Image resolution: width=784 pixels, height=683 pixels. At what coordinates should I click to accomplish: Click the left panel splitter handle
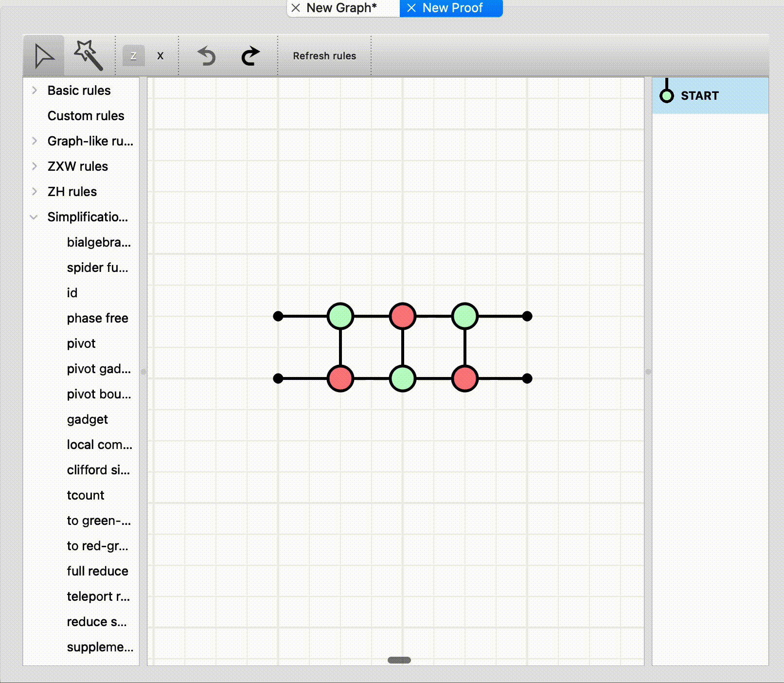(143, 371)
